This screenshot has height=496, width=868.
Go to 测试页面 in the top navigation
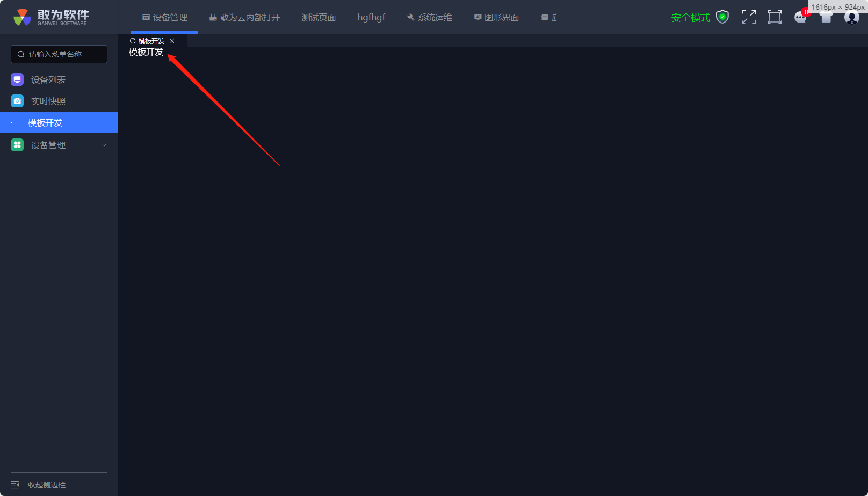tap(319, 18)
